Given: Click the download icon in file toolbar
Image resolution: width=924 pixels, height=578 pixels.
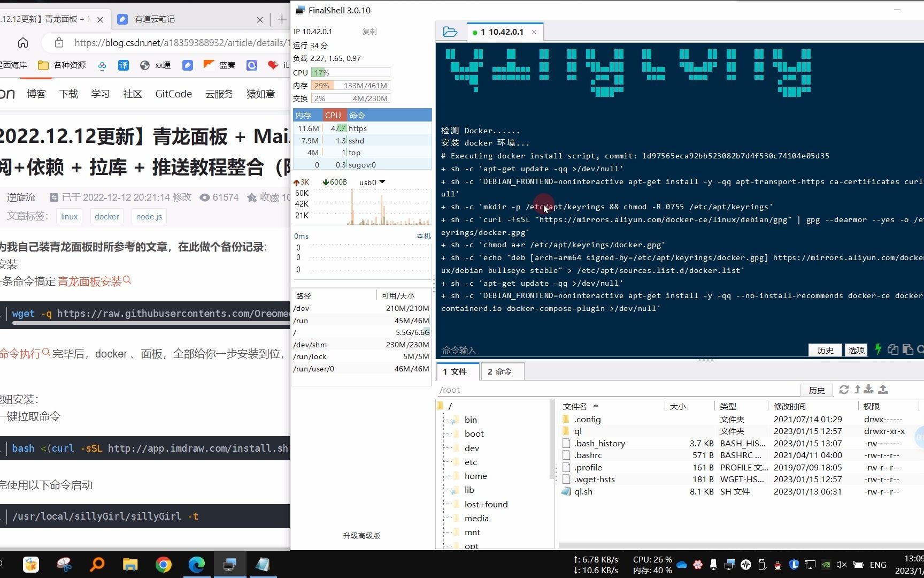Looking at the screenshot, I should coord(869,390).
